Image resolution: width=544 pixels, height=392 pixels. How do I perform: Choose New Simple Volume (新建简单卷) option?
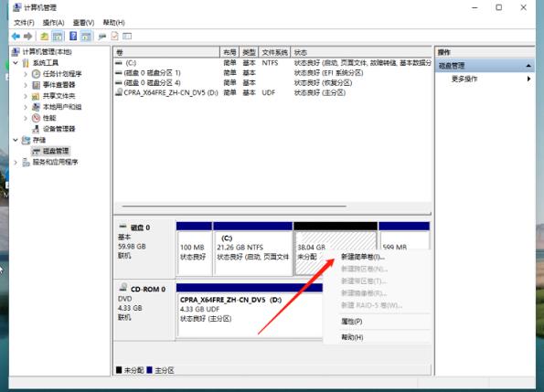pos(363,257)
